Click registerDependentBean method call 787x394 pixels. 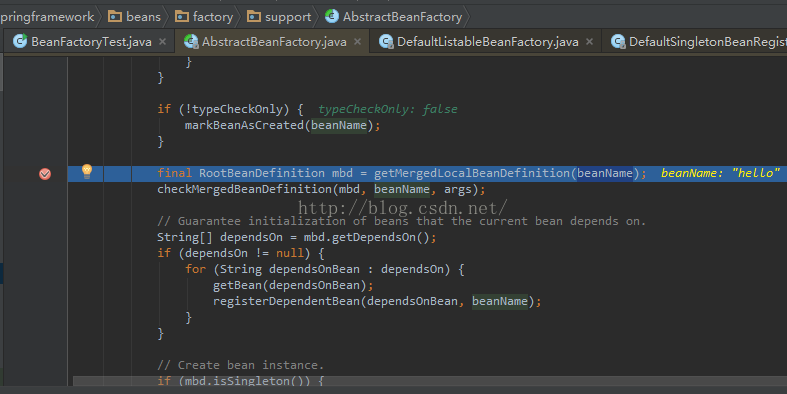point(286,301)
